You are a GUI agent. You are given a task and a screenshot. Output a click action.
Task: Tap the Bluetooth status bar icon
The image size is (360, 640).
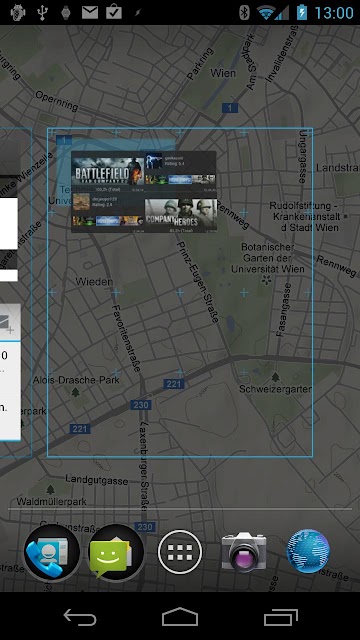pos(244,12)
